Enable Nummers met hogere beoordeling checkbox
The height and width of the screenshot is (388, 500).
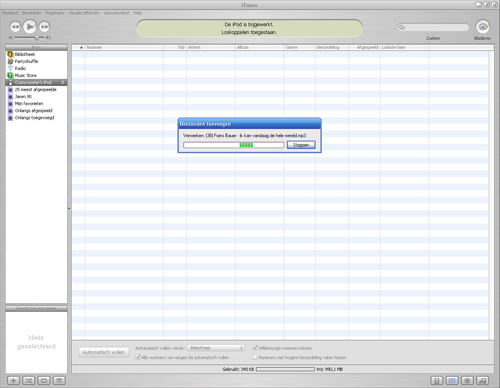255,357
